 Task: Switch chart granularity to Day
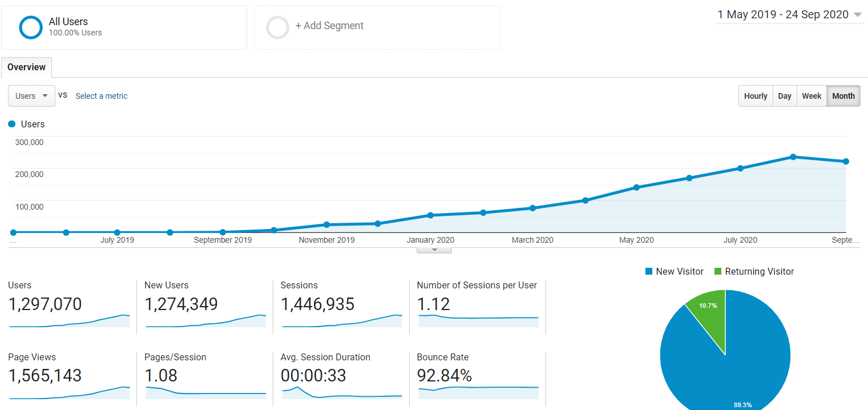(x=785, y=96)
